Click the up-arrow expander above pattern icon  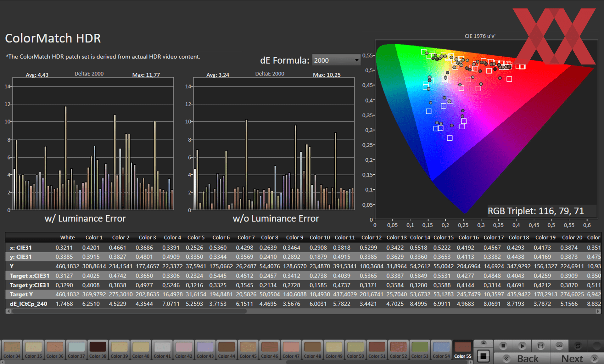point(483,343)
